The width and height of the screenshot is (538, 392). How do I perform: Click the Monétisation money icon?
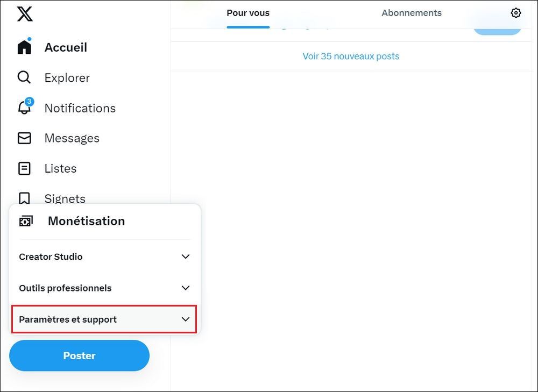pyautogui.click(x=26, y=220)
